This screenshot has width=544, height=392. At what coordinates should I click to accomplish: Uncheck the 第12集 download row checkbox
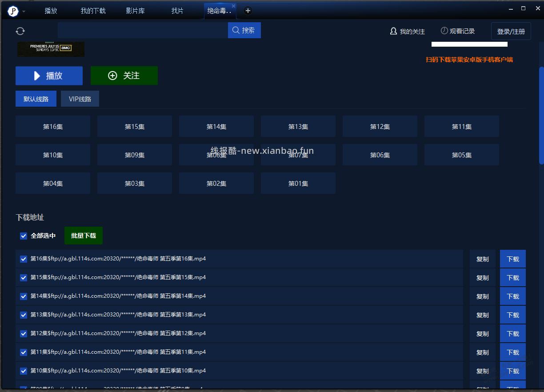point(24,334)
